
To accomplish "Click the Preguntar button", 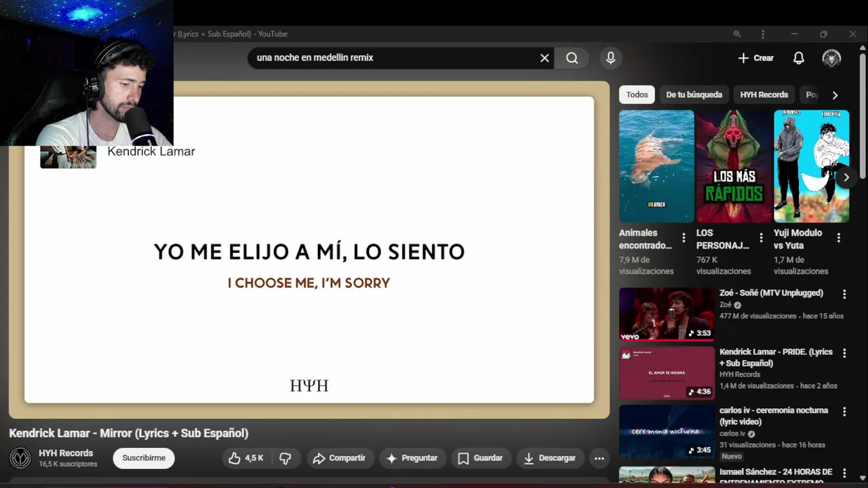I will coord(412,458).
